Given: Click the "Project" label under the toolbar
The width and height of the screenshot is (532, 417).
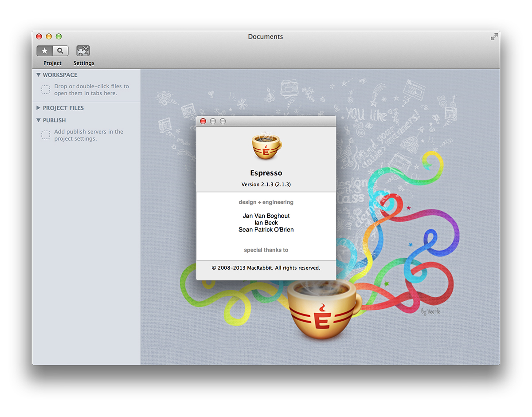Looking at the screenshot, I should click(x=52, y=63).
